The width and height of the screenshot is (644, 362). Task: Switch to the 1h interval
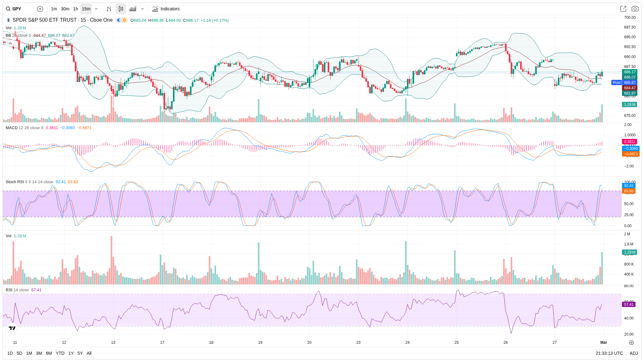(x=75, y=9)
